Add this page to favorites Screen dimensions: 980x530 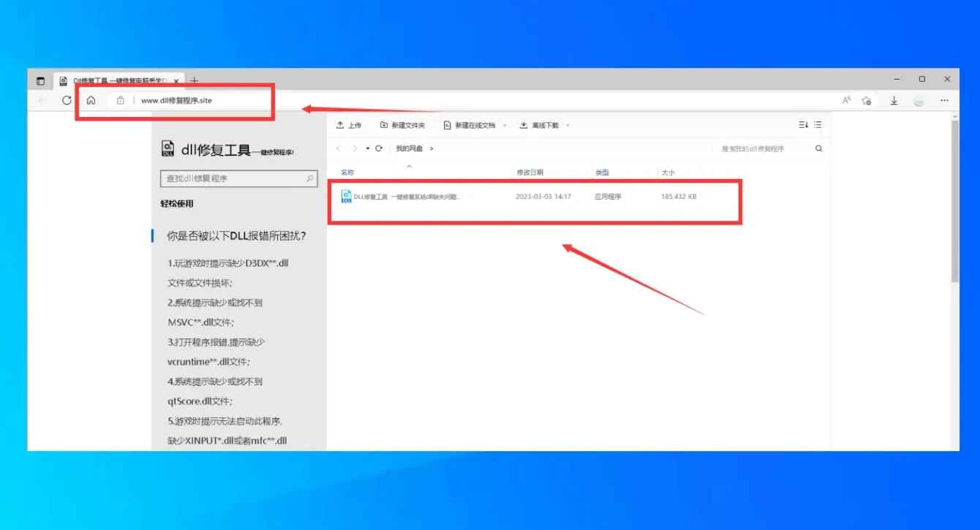pyautogui.click(x=867, y=100)
